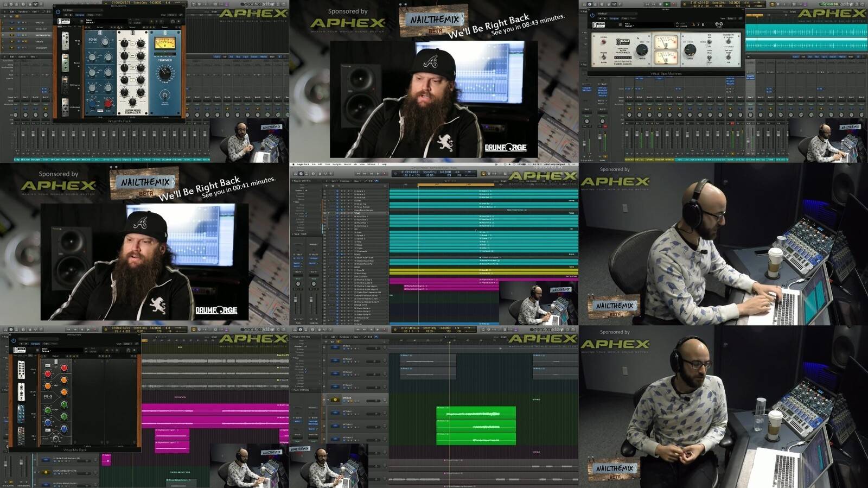Screen dimensions: 868x488
Task: Click the LCD display in the center frame
Action: click(x=434, y=174)
